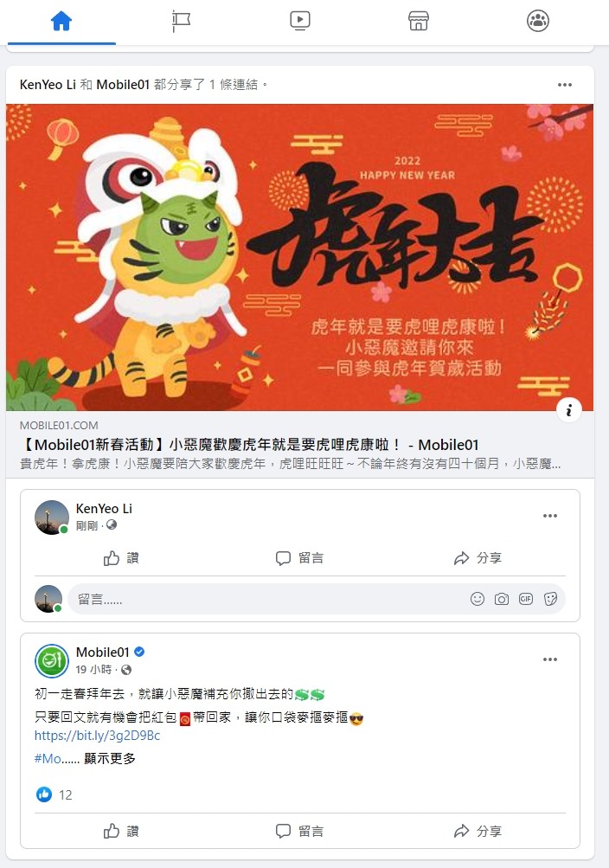Viewport: 609px width, 868px height.
Task: Add a GIF to the comment
Action: pyautogui.click(x=526, y=599)
